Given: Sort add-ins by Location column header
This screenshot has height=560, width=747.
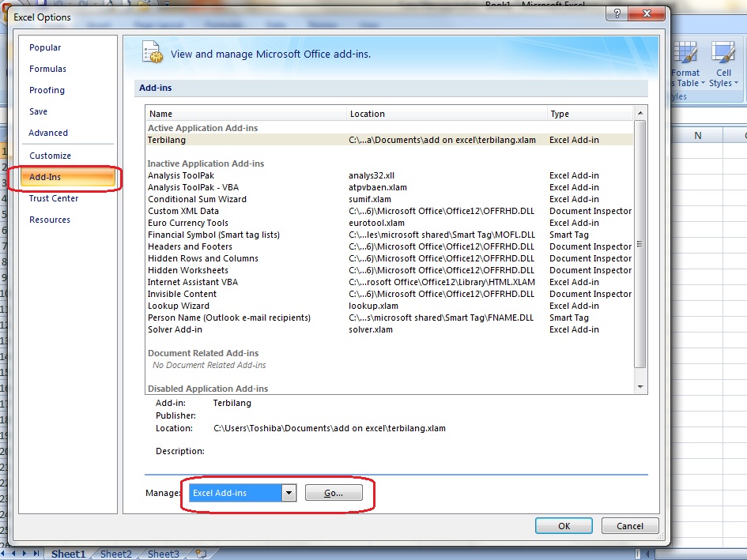Looking at the screenshot, I should tap(447, 114).
